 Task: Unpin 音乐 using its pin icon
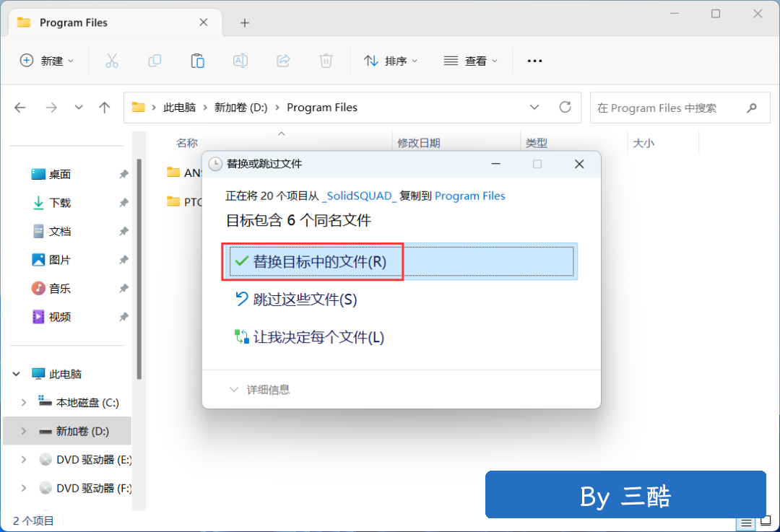[124, 288]
